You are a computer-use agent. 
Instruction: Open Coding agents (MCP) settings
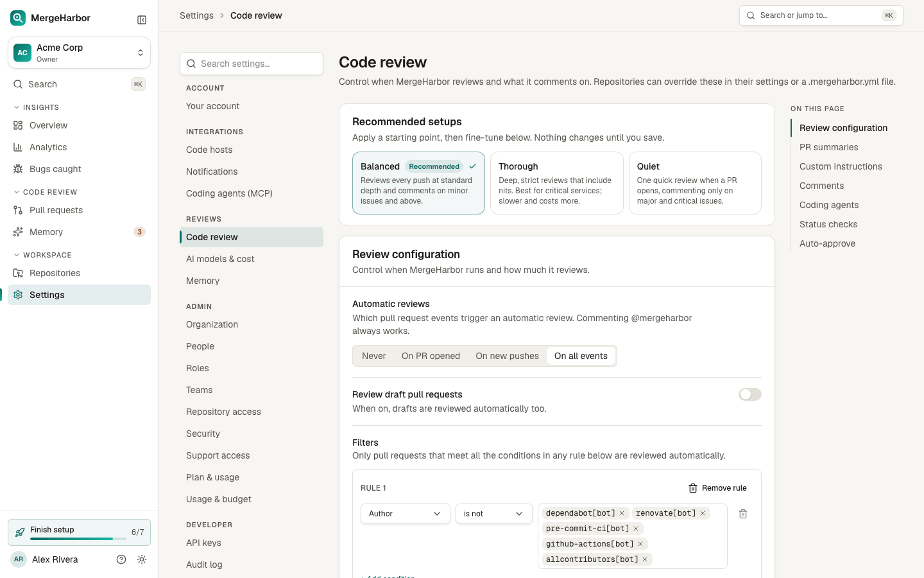click(252, 193)
